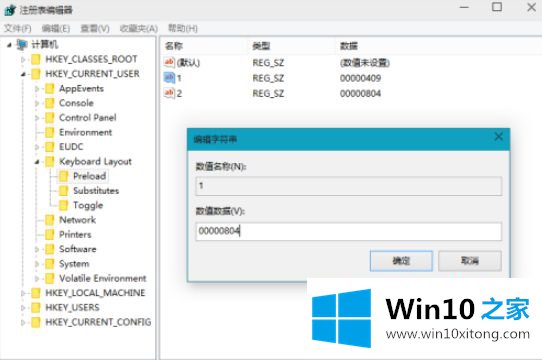This screenshot has height=360, width=542.
Task: Click the string icon of value 2
Action: (x=169, y=93)
